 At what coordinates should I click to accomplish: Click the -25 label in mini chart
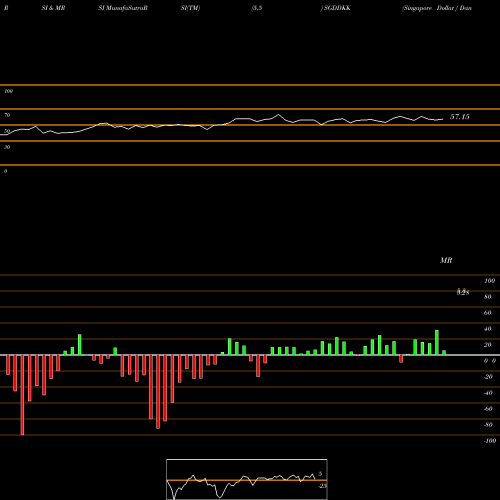click(x=322, y=486)
